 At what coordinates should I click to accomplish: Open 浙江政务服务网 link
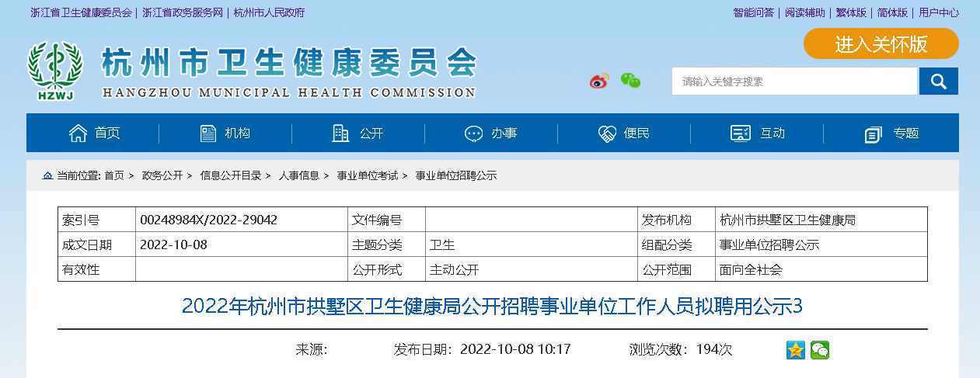click(x=183, y=13)
